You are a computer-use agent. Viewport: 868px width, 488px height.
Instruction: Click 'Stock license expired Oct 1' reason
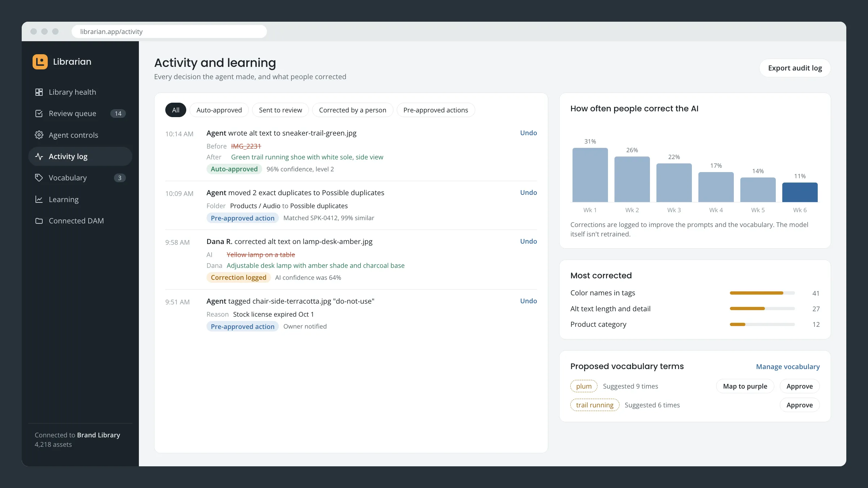273,314
